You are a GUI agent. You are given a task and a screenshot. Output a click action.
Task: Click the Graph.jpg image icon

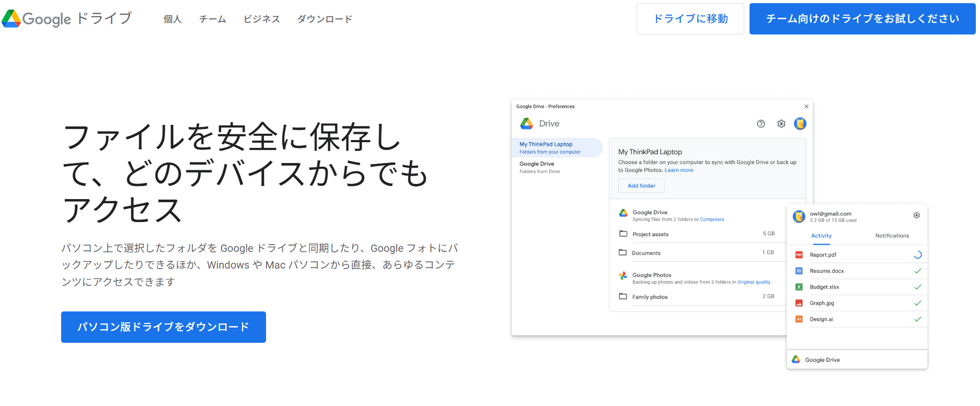(x=799, y=304)
